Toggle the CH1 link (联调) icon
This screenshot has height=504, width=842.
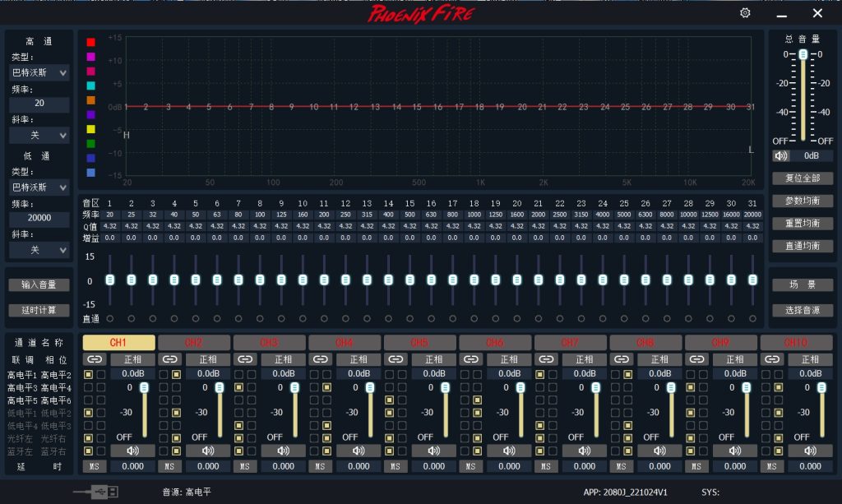(x=95, y=359)
